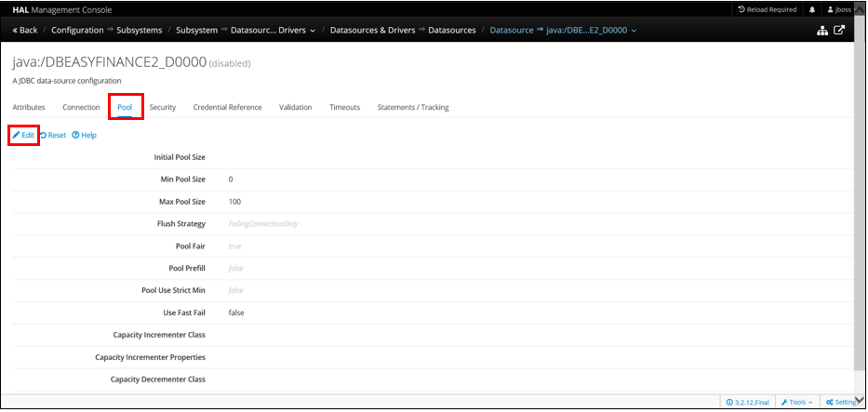This screenshot has height=412, width=868.
Task: Click the topology tree icon in breadcrumb bar
Action: coord(822,31)
